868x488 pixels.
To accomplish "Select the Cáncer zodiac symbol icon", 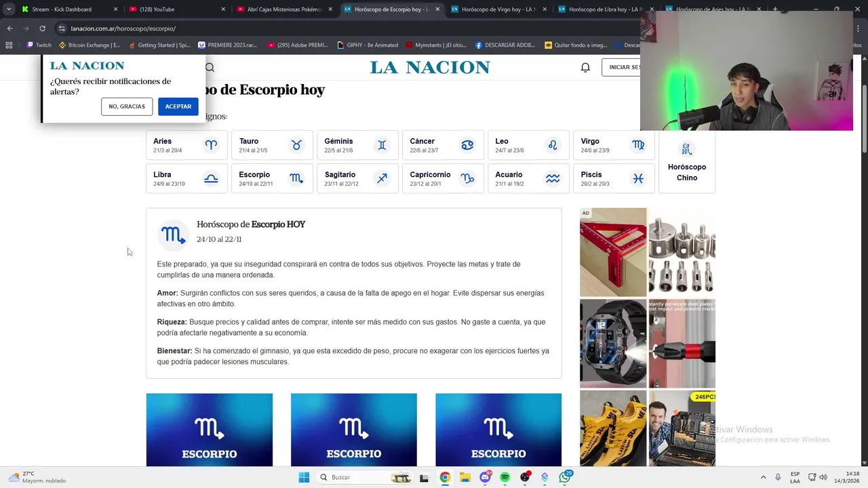I will 467,145.
